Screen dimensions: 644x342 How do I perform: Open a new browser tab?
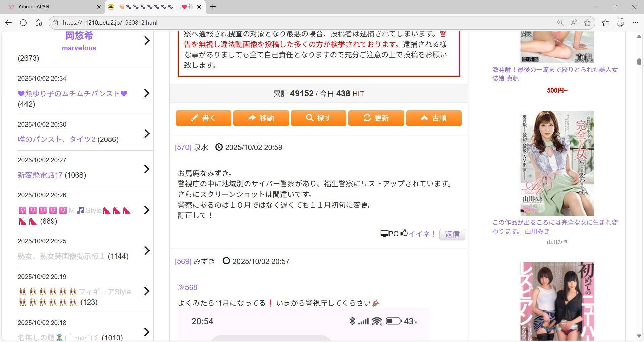coord(213,7)
